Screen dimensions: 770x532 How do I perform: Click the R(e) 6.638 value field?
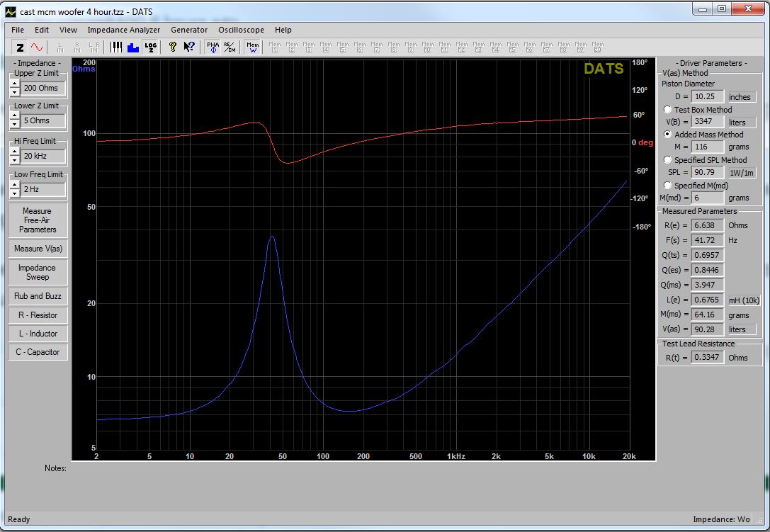click(x=708, y=225)
